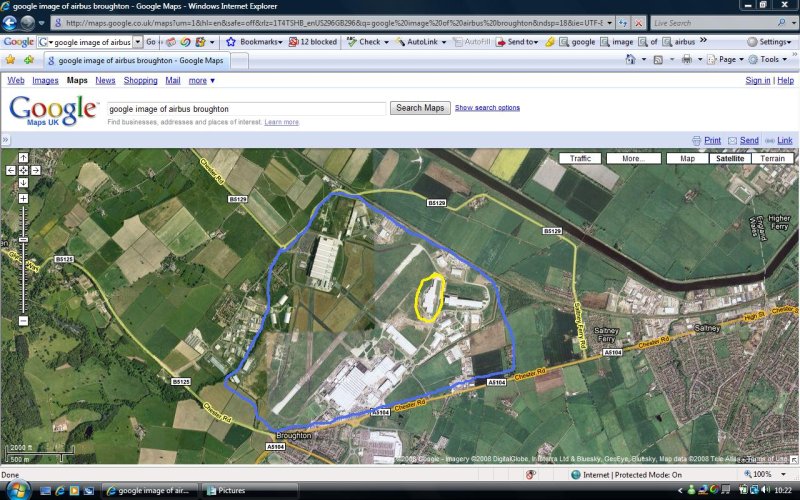The height and width of the screenshot is (500, 800).
Task: Pan the map right with arrow button
Action: tap(35, 170)
